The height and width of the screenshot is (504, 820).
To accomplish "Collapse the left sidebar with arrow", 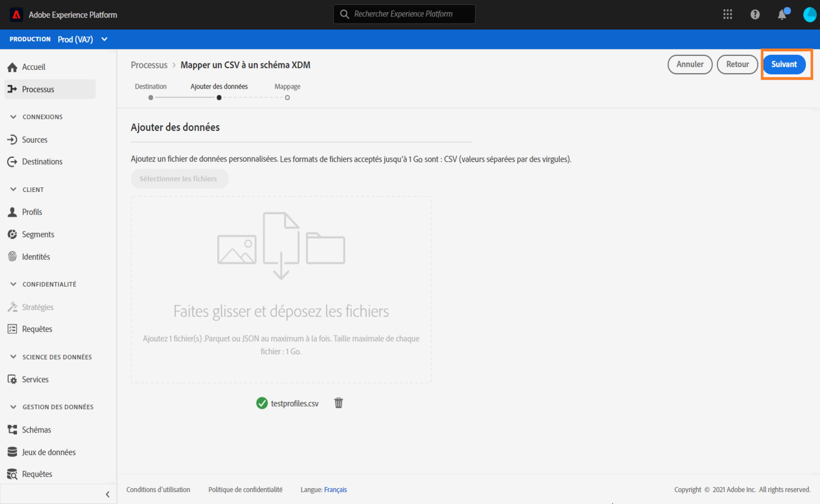I will pyautogui.click(x=107, y=494).
